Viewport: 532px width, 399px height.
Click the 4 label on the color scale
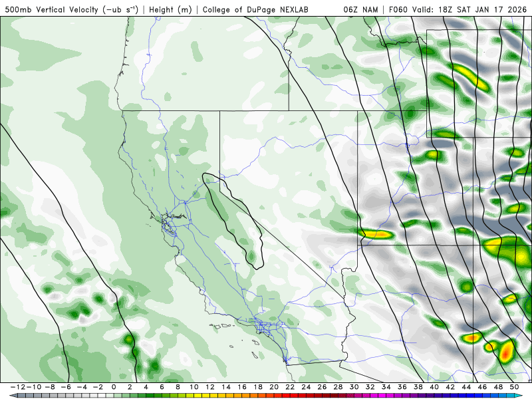146,387
